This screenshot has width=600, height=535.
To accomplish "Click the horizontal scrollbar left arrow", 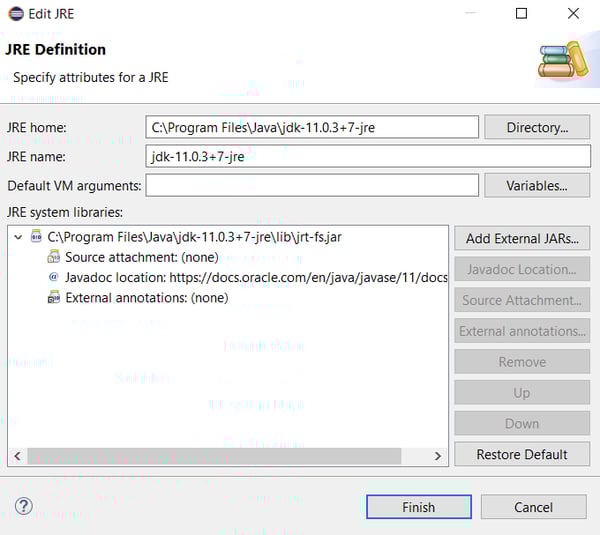I will coord(16,456).
